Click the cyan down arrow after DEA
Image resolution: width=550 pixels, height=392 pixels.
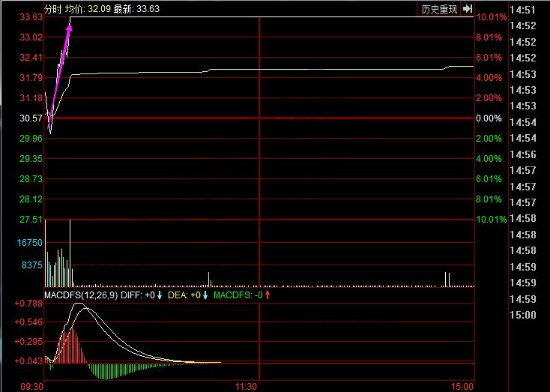coord(205,295)
